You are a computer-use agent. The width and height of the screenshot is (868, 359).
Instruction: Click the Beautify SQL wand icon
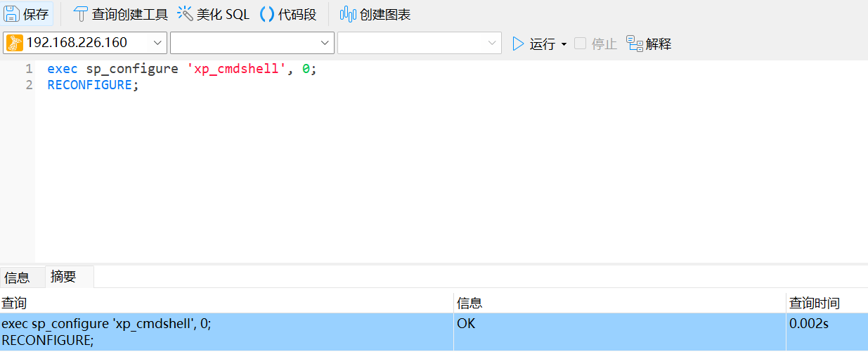coord(185,14)
